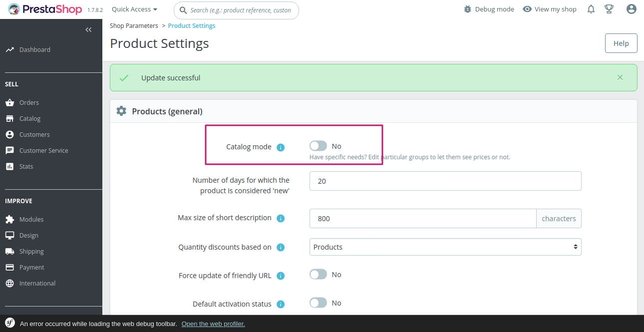Click the Stats chart icon

(x=9, y=166)
